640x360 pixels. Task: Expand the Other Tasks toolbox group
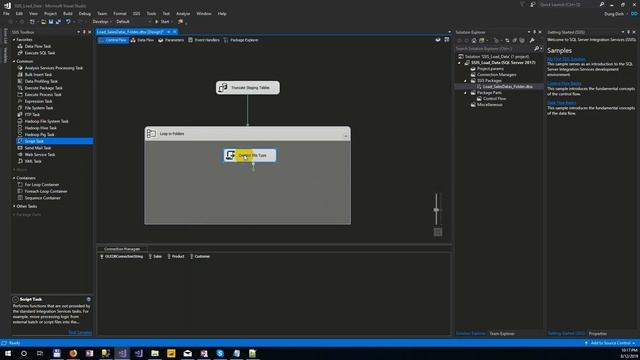pos(14,207)
